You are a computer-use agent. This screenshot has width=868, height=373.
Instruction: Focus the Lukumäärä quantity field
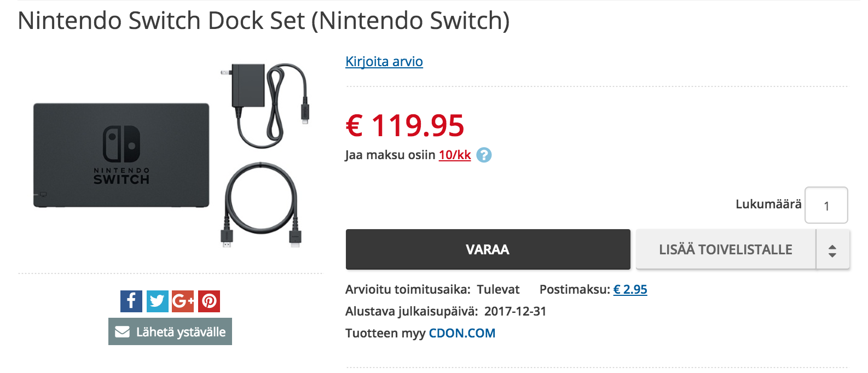(826, 206)
